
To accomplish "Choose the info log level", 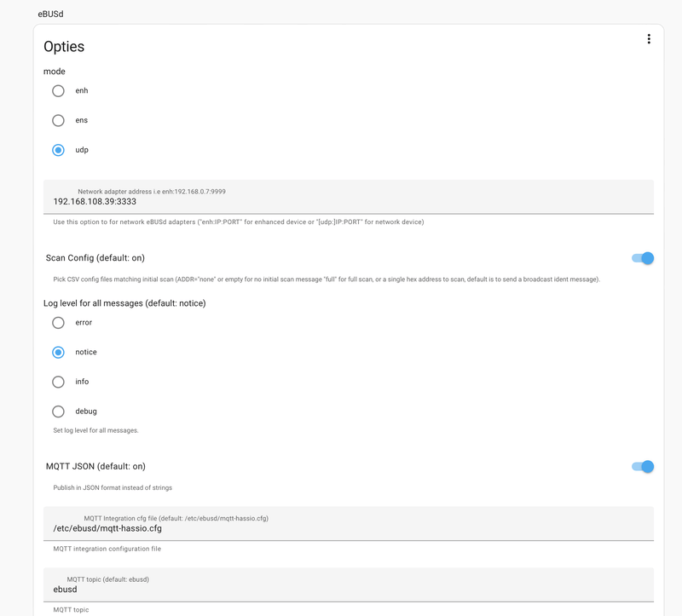I will tap(58, 382).
